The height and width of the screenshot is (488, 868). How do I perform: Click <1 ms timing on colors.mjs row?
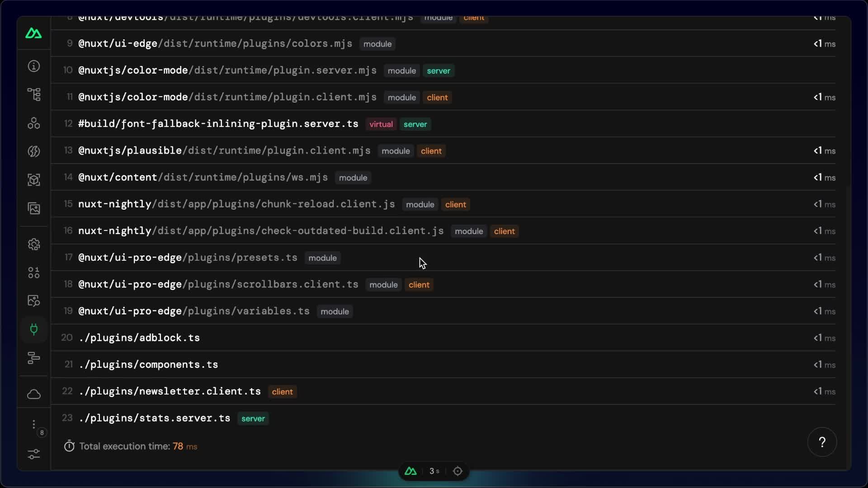(824, 44)
